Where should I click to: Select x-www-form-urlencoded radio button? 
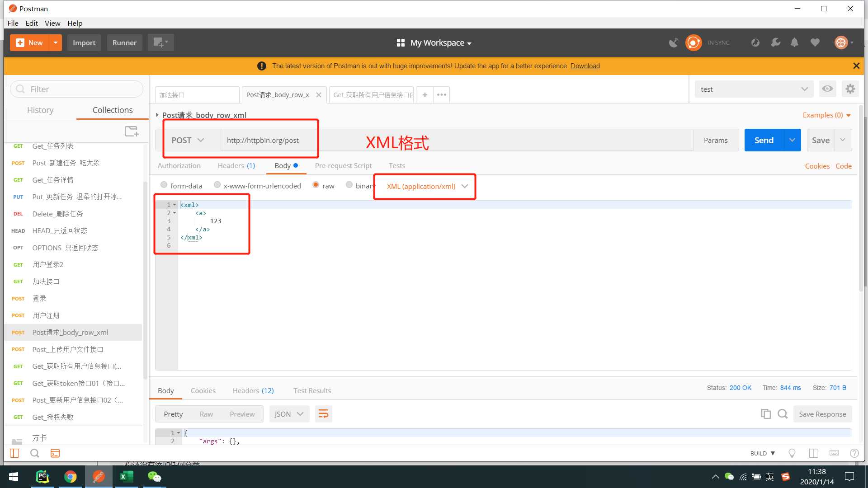[217, 185]
